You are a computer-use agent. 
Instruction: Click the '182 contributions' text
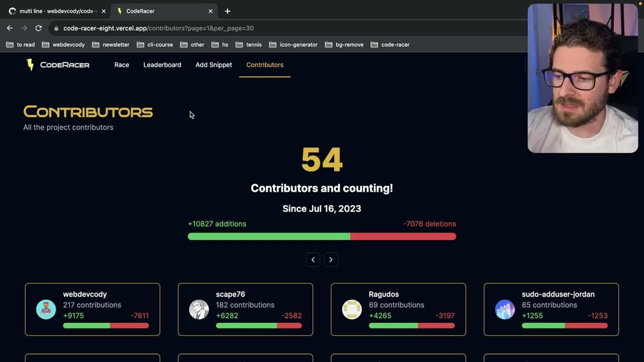[245, 305]
